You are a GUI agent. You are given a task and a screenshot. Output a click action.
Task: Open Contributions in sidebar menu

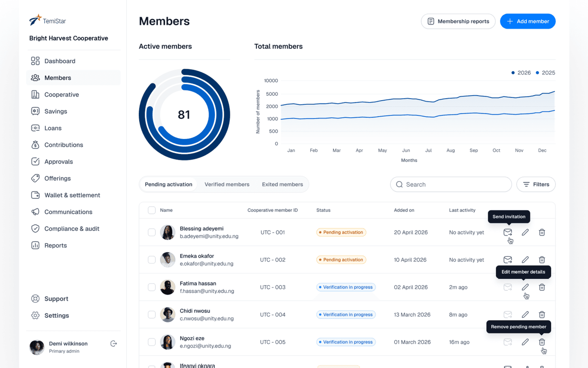(x=73, y=145)
